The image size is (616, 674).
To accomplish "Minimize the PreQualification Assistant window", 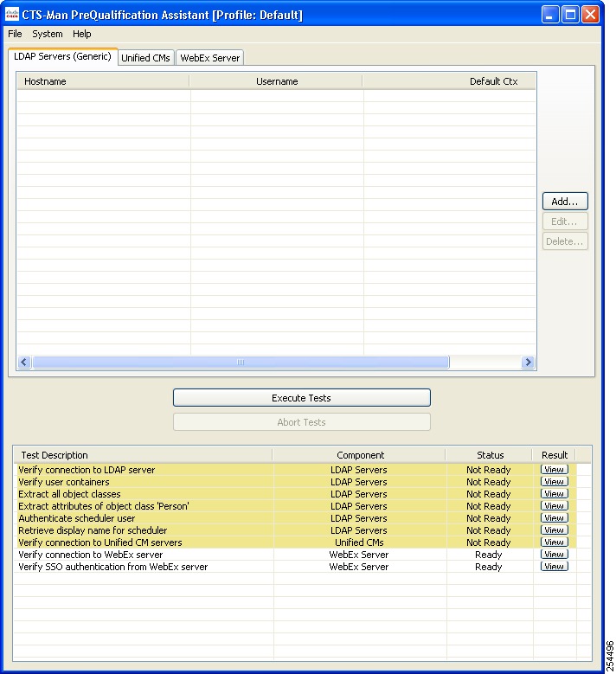I will 550,15.
